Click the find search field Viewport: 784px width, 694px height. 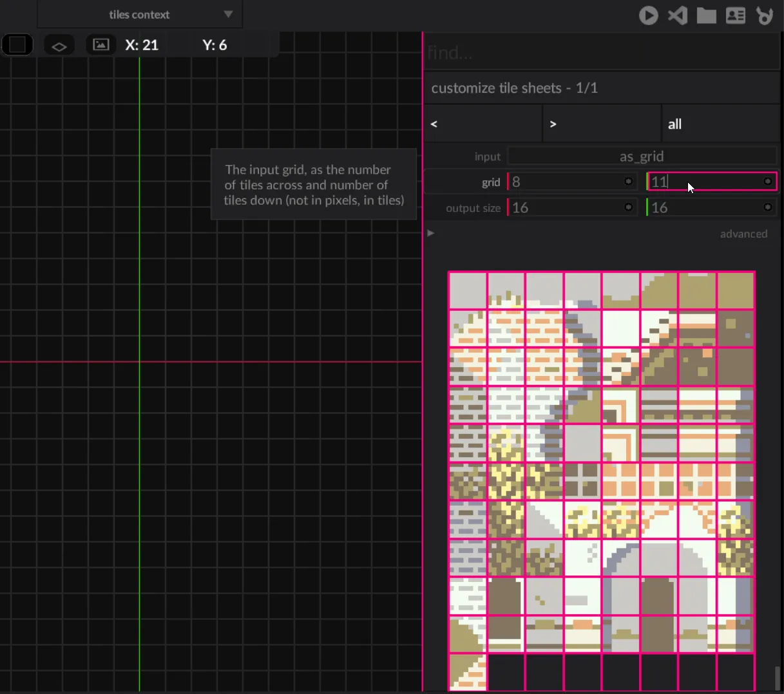(x=602, y=53)
